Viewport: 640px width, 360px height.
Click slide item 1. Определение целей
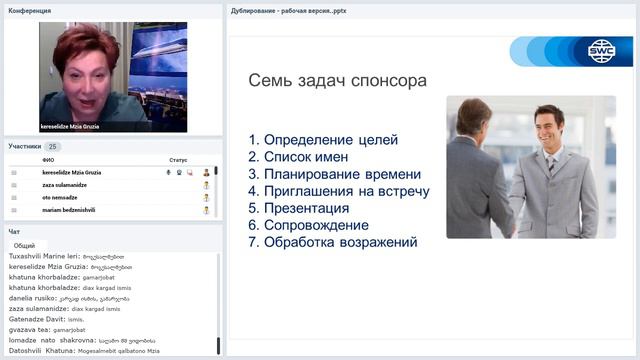323,140
